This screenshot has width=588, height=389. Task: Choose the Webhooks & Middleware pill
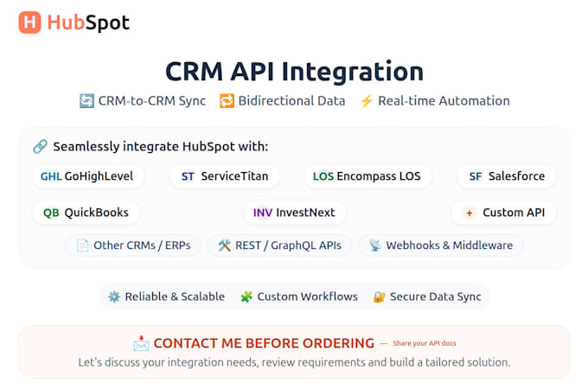[x=441, y=246]
